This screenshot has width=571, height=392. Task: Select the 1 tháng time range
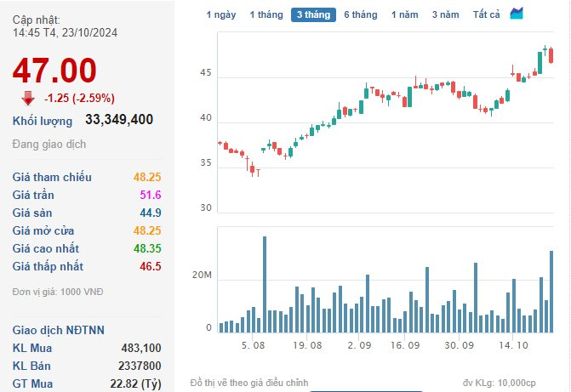click(x=266, y=15)
